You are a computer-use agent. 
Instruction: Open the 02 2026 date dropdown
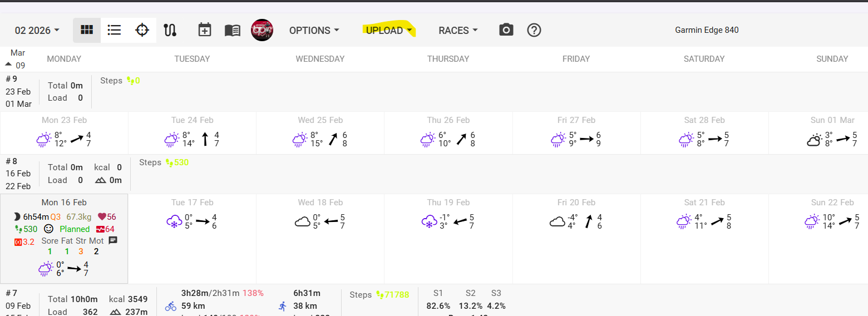(x=37, y=31)
